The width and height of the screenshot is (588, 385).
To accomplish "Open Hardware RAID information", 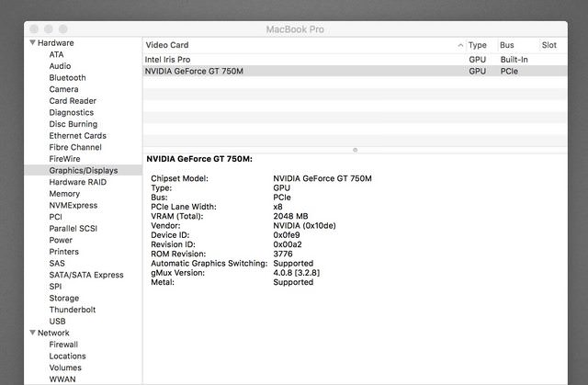I will point(77,182).
